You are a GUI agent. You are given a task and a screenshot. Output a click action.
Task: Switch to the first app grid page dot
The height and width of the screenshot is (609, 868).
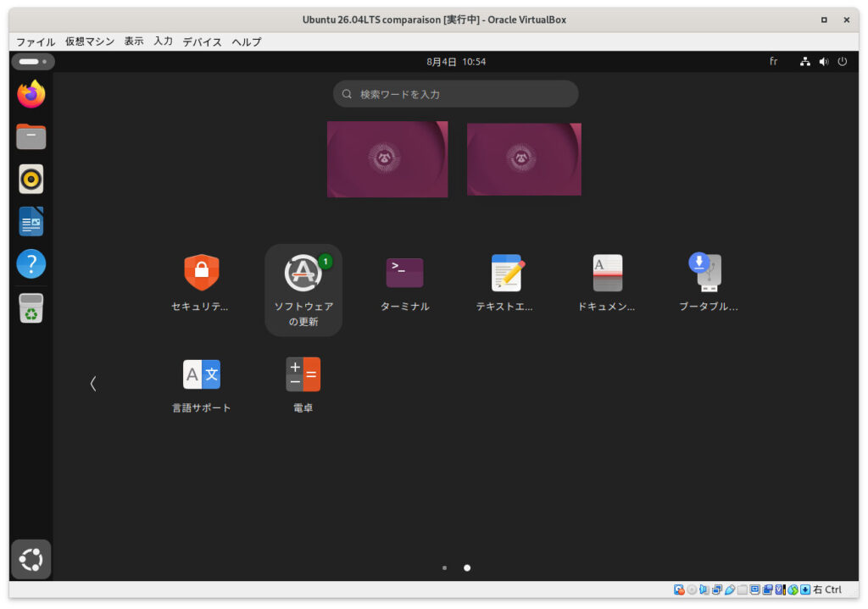click(444, 567)
